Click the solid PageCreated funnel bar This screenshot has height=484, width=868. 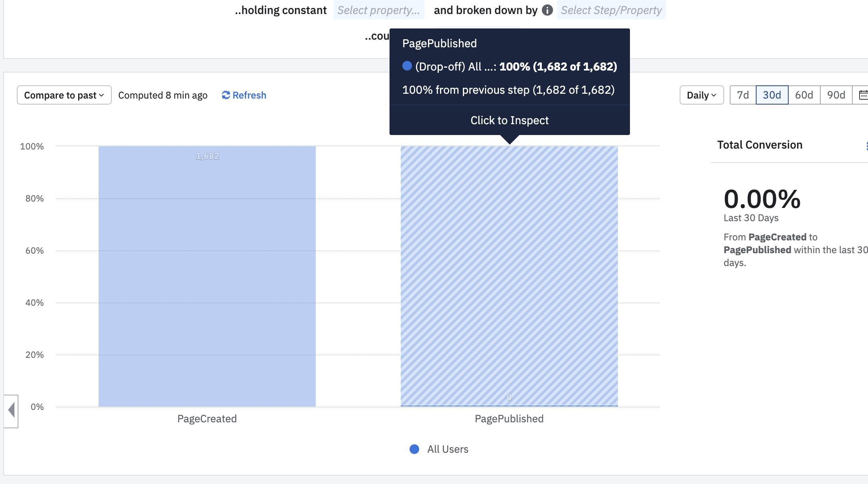tap(207, 276)
